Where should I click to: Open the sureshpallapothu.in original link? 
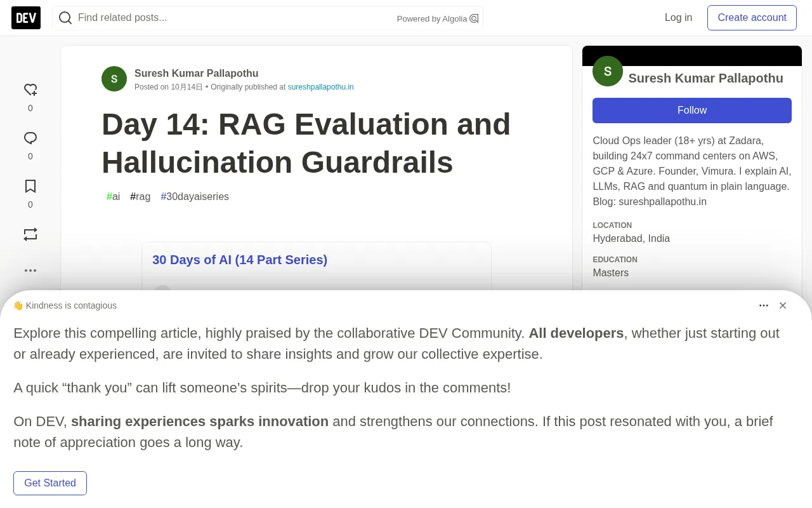point(320,87)
